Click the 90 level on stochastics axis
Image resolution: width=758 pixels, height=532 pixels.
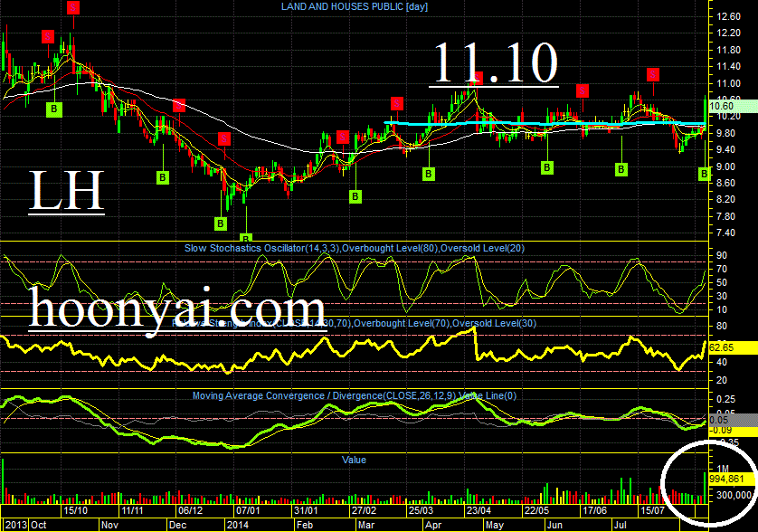(722, 255)
